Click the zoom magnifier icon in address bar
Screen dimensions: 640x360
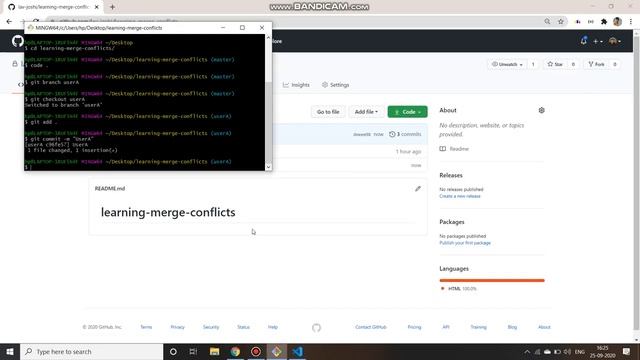click(x=547, y=22)
